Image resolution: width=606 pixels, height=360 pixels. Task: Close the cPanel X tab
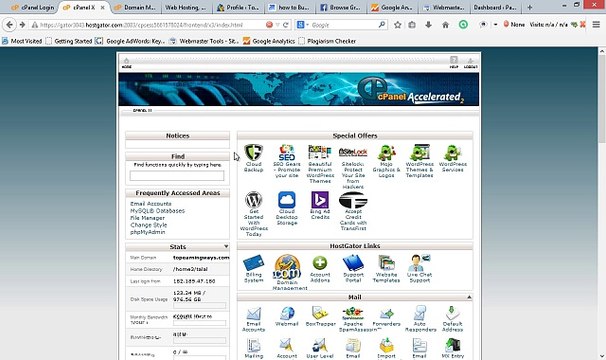pos(102,7)
